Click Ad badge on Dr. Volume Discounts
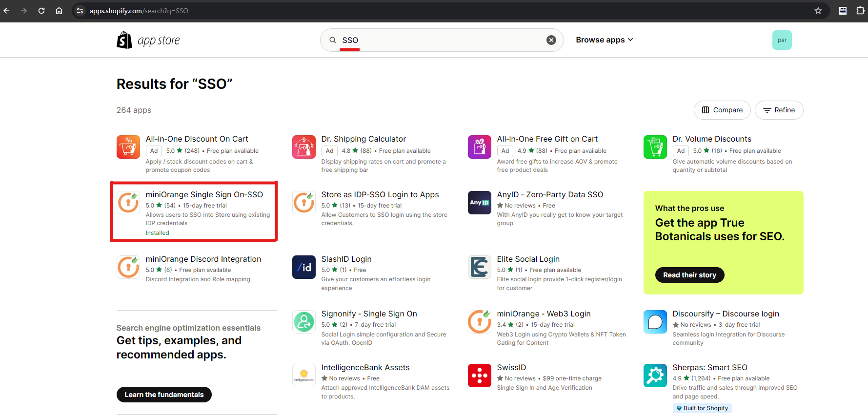Viewport: 868px width, 419px height. tap(681, 151)
